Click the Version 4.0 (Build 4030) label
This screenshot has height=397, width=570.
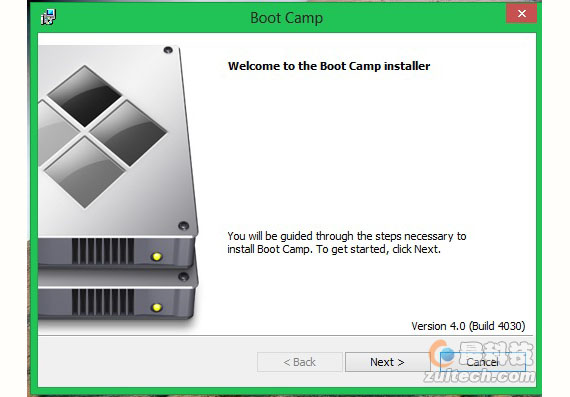click(x=468, y=326)
